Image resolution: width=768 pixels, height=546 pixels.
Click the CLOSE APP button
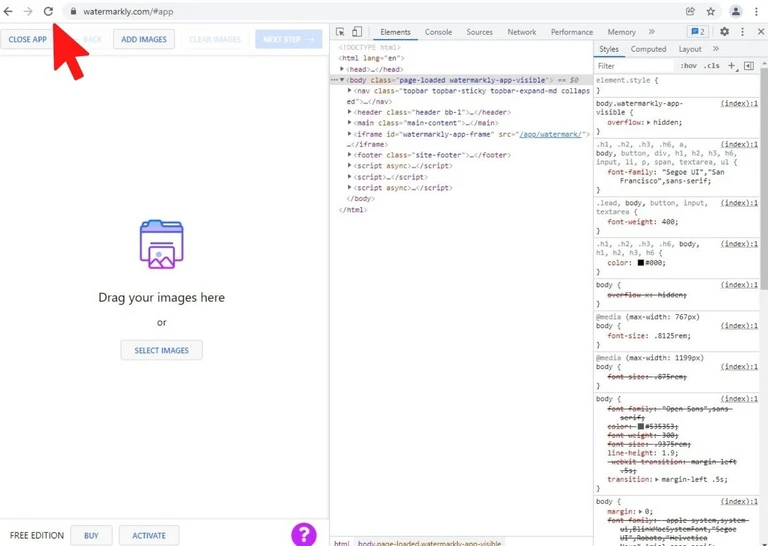[27, 39]
